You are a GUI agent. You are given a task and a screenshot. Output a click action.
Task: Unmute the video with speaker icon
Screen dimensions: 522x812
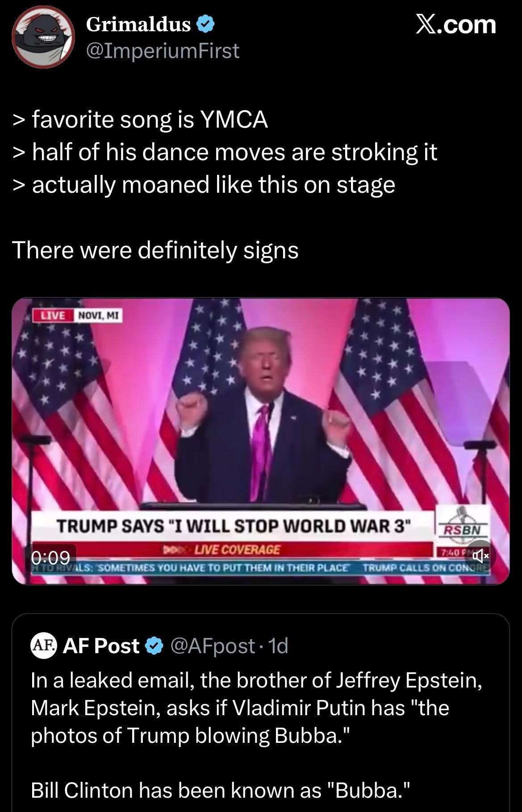pos(480,556)
